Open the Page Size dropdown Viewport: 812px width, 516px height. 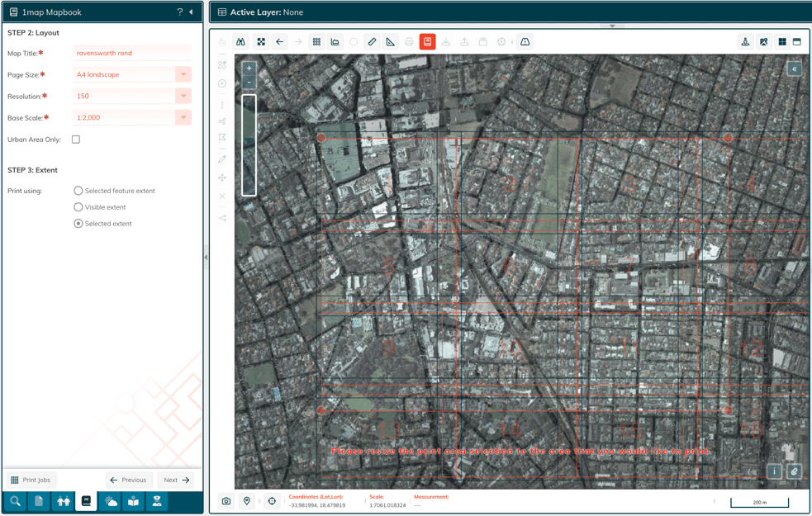coord(183,74)
